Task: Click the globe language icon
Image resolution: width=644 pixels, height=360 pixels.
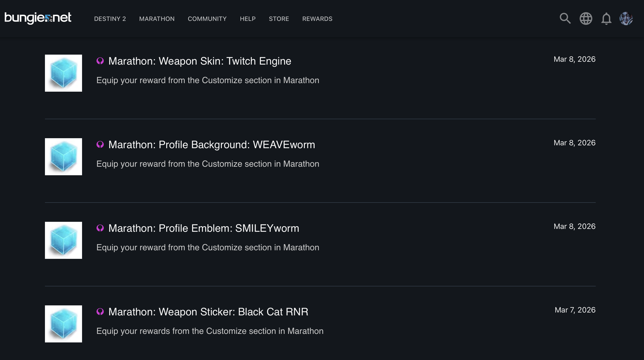Action: point(586,19)
